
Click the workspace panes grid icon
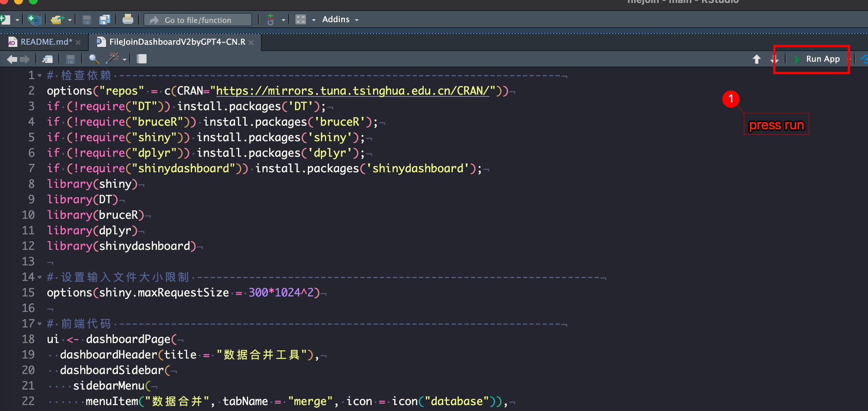(x=301, y=20)
